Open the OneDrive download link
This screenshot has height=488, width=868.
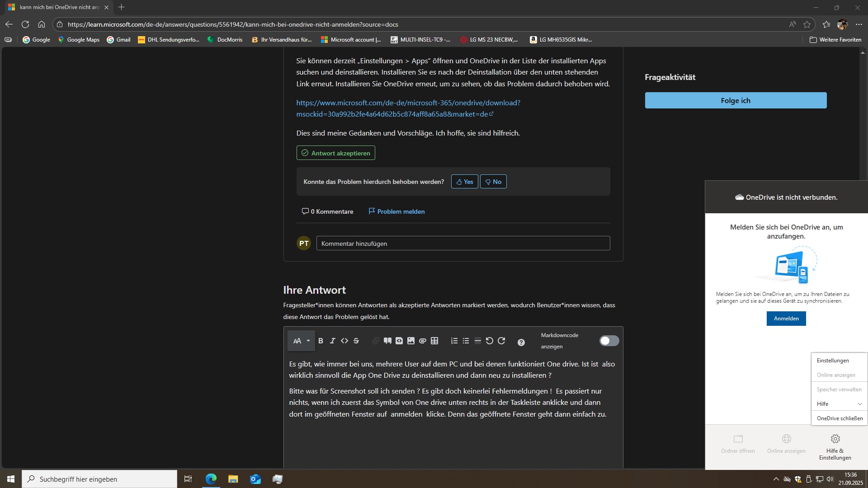408,108
